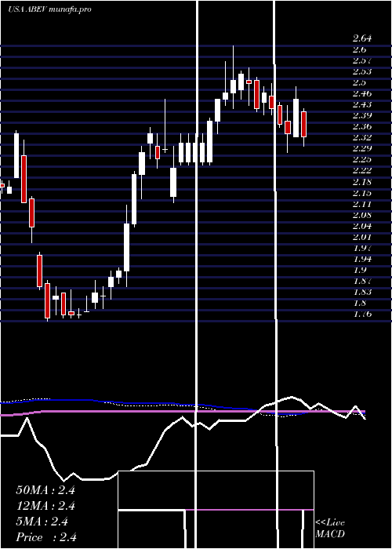Click the 'Price : 2.4' readout
Image resolution: width=392 pixels, height=549 pixels.
pos(46,537)
